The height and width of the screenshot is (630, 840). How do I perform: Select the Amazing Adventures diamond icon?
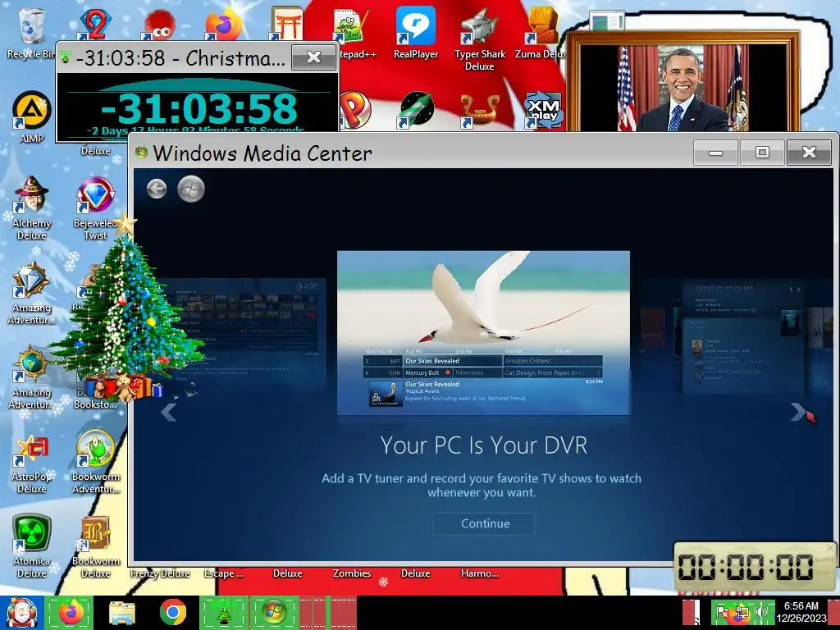(x=31, y=293)
